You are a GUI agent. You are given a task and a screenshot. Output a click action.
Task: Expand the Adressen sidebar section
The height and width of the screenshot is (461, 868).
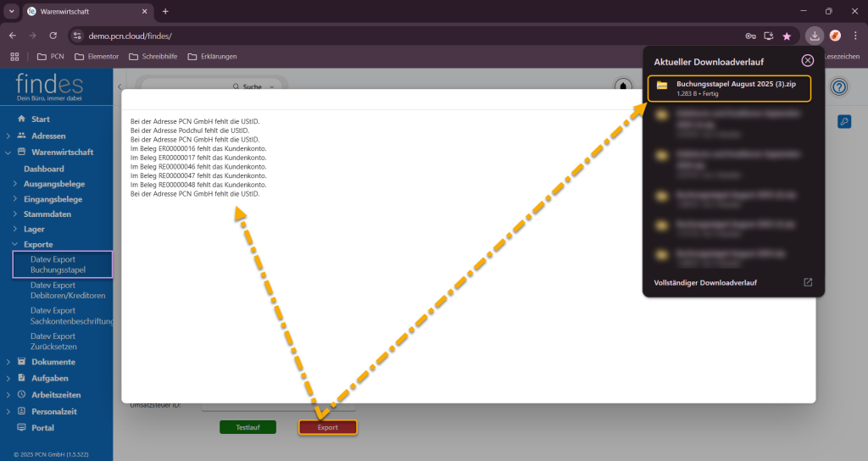click(8, 136)
